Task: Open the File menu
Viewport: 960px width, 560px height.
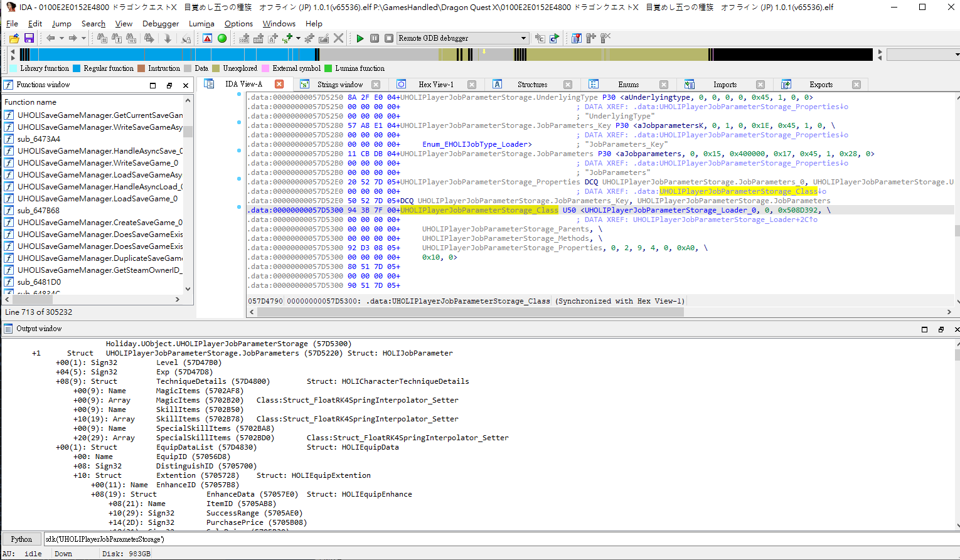Action: pyautogui.click(x=12, y=24)
